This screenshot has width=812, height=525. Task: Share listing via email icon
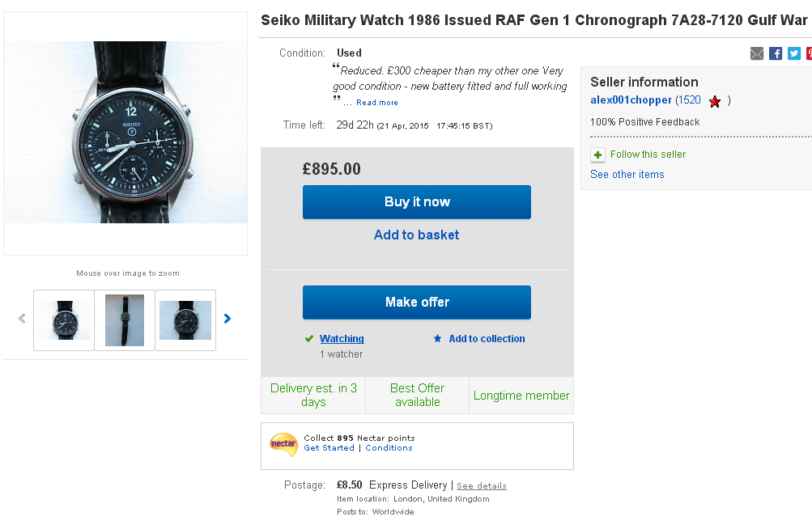click(x=757, y=53)
